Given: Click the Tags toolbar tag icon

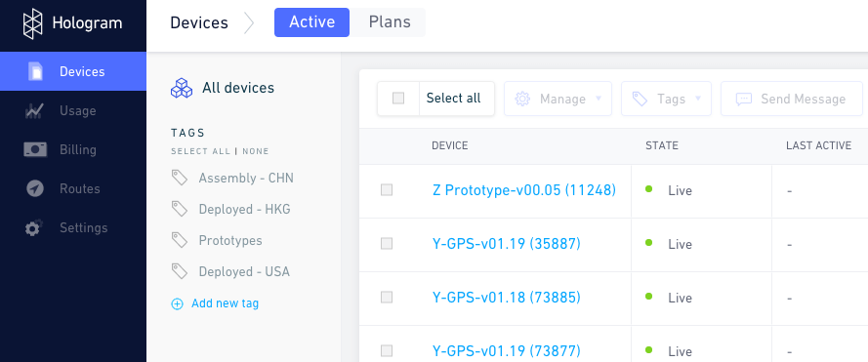Looking at the screenshot, I should coord(640,99).
